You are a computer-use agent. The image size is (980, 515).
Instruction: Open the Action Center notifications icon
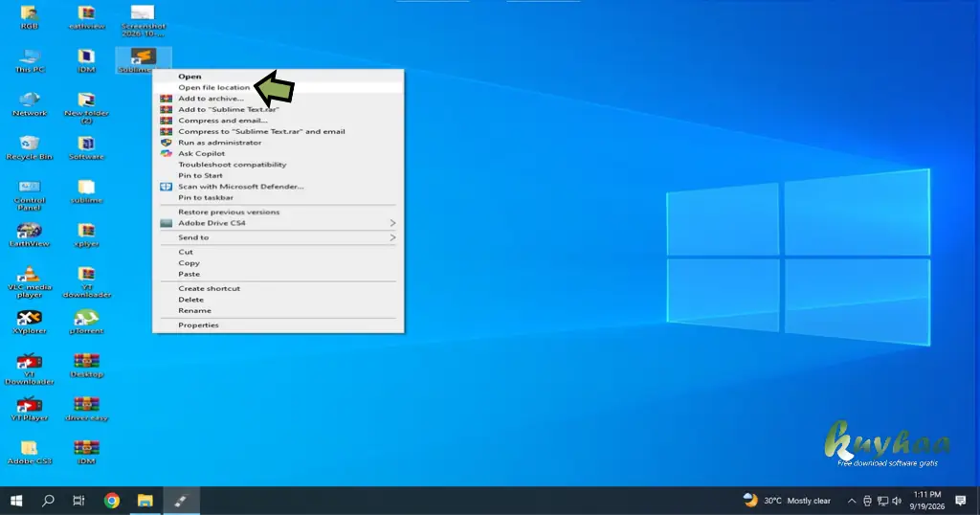961,501
